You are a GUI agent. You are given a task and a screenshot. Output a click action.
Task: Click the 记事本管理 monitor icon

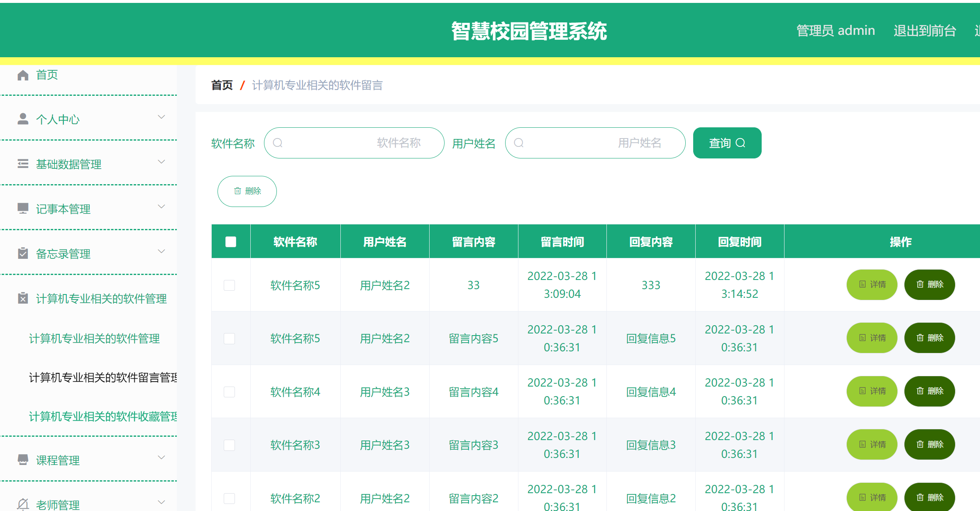[23, 209]
